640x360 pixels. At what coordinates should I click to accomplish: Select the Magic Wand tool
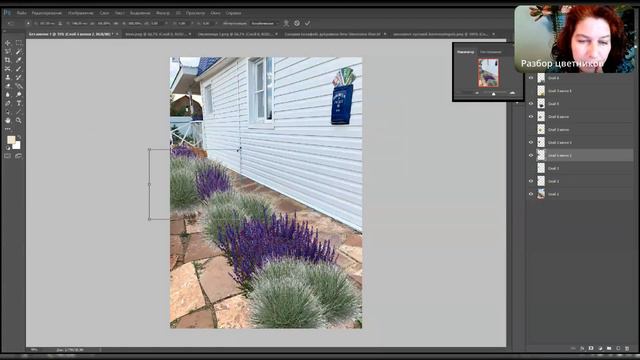click(x=19, y=51)
